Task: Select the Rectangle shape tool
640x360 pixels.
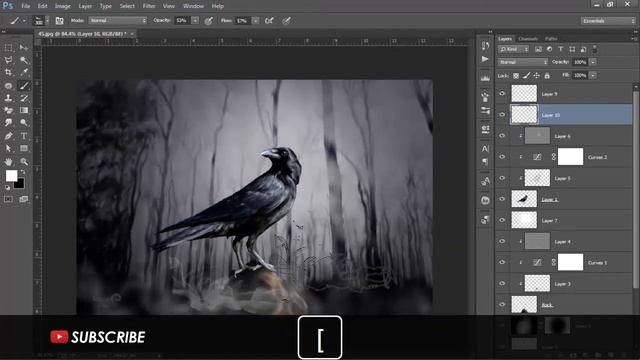Action: 24,148
